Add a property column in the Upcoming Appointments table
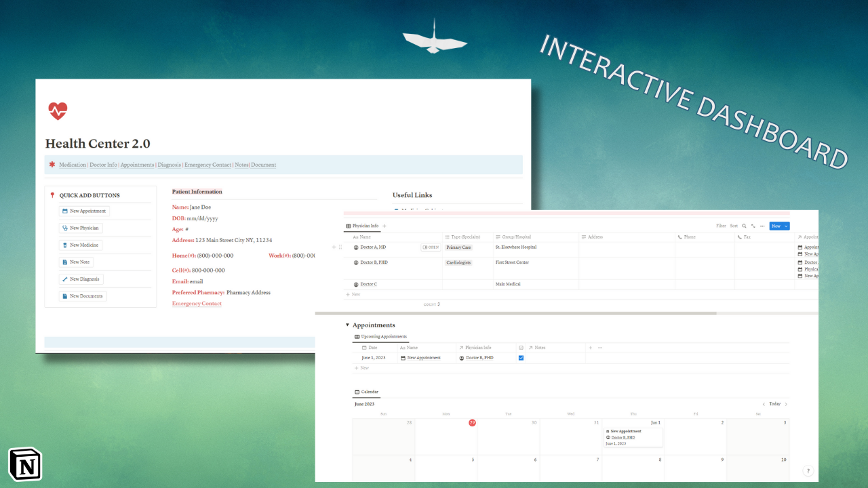This screenshot has height=488, width=868. [590, 348]
